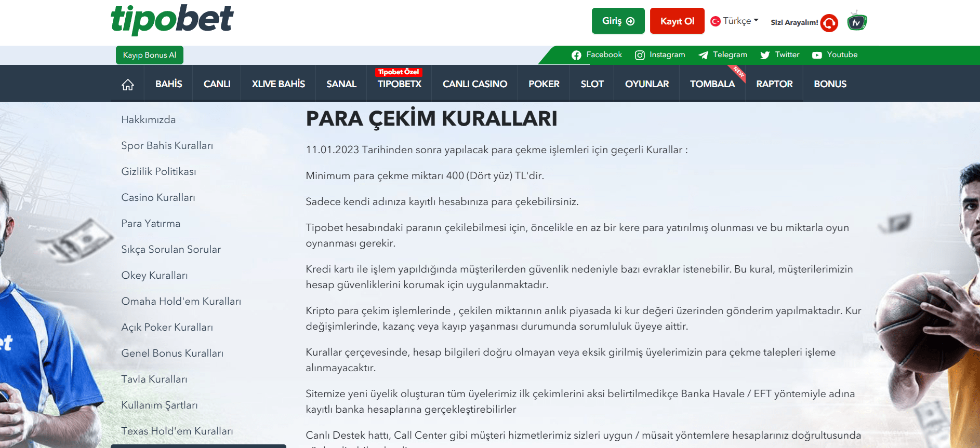The width and height of the screenshot is (980, 448).
Task: Open the BONUS menu item
Action: [830, 84]
